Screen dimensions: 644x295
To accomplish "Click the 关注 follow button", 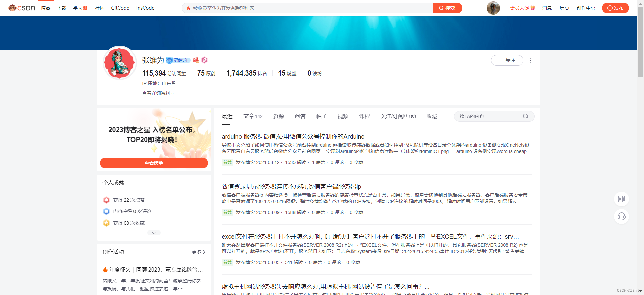I will [x=507, y=60].
